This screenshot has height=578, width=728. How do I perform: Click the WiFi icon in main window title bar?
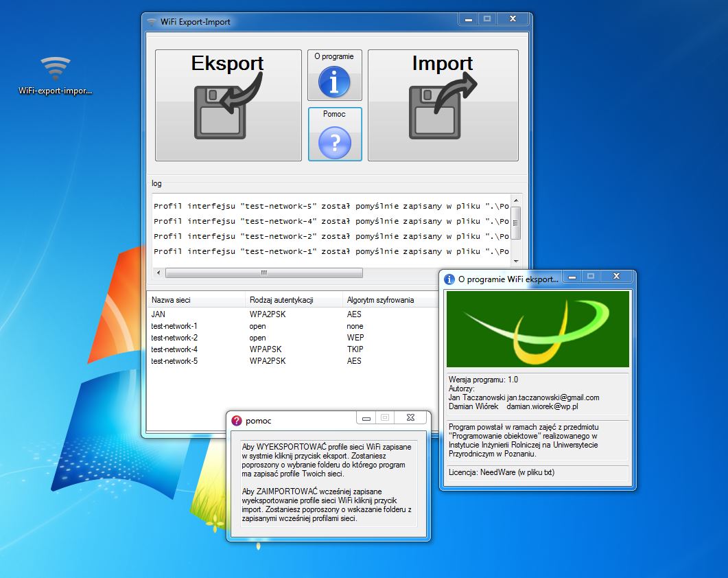pyautogui.click(x=152, y=22)
